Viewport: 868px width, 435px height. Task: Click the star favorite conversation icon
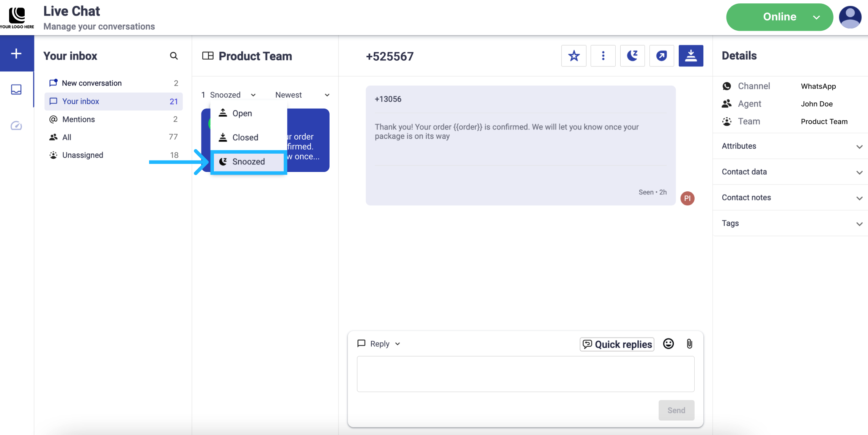(x=574, y=56)
